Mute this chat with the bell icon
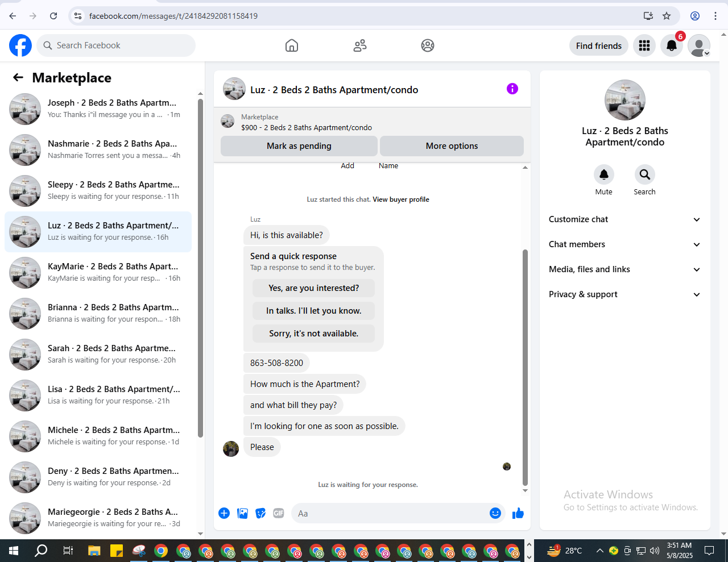Viewport: 728px width, 562px height. 604,174
